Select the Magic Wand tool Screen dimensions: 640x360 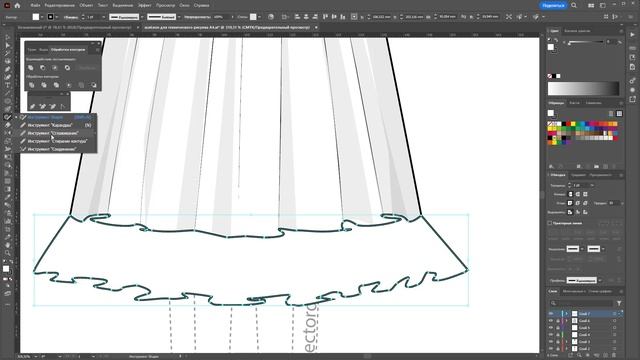(x=7, y=53)
